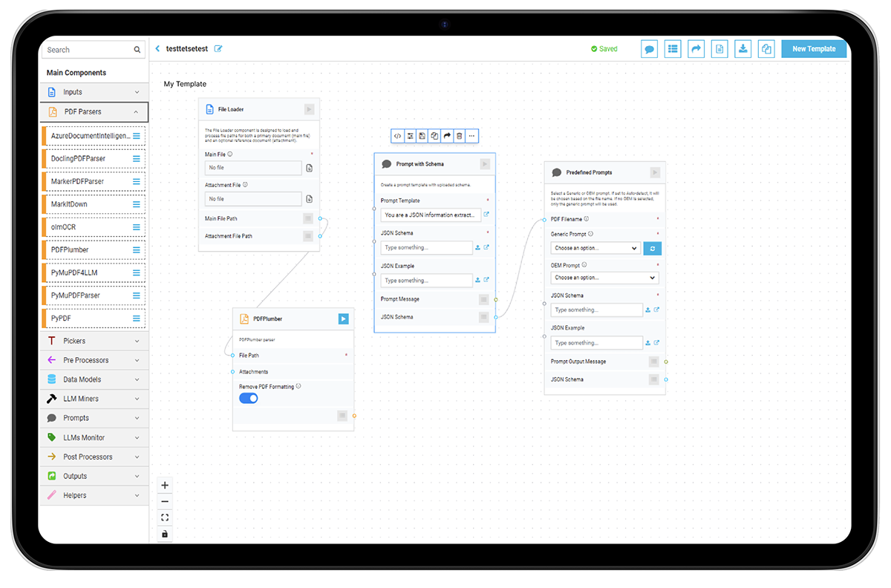
Task: Click the New Template button
Action: [x=814, y=49]
